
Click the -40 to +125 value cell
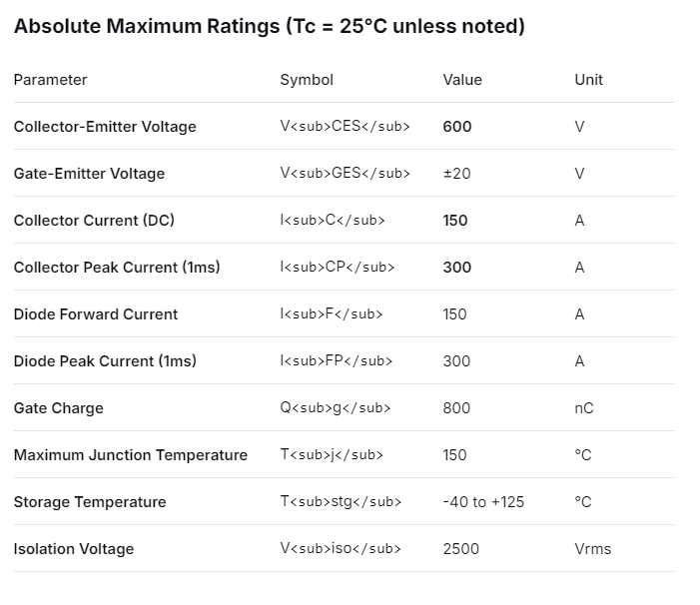click(483, 502)
